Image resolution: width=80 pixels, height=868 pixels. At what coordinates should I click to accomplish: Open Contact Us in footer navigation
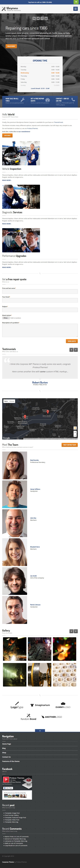point(6,757)
